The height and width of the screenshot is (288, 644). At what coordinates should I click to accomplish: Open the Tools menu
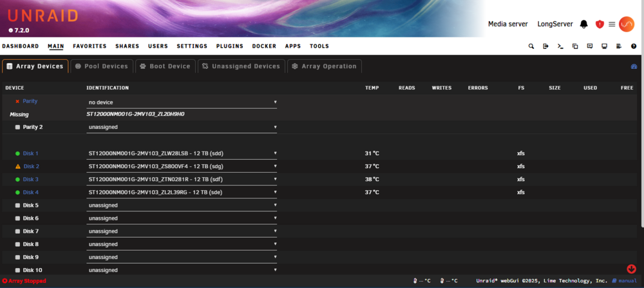319,46
